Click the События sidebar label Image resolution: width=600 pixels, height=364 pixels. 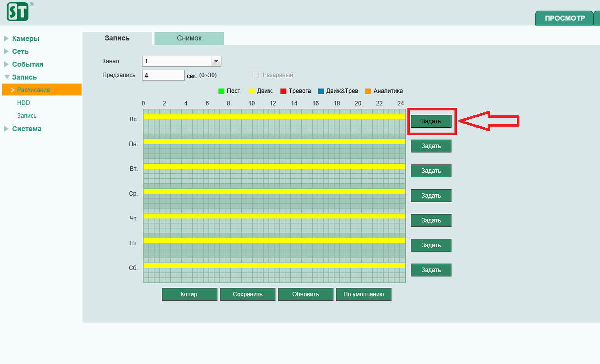pyautogui.click(x=28, y=64)
